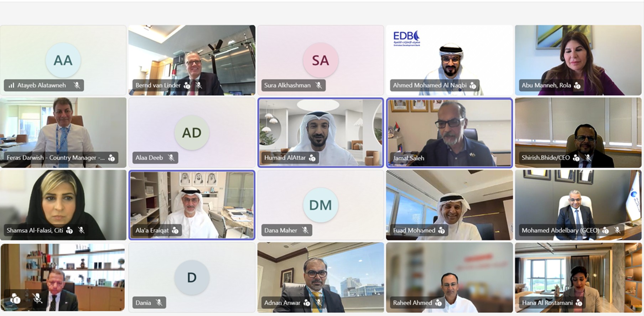Click muted mic icon next to Bernd van Linder
This screenshot has width=644, height=316.
(199, 86)
